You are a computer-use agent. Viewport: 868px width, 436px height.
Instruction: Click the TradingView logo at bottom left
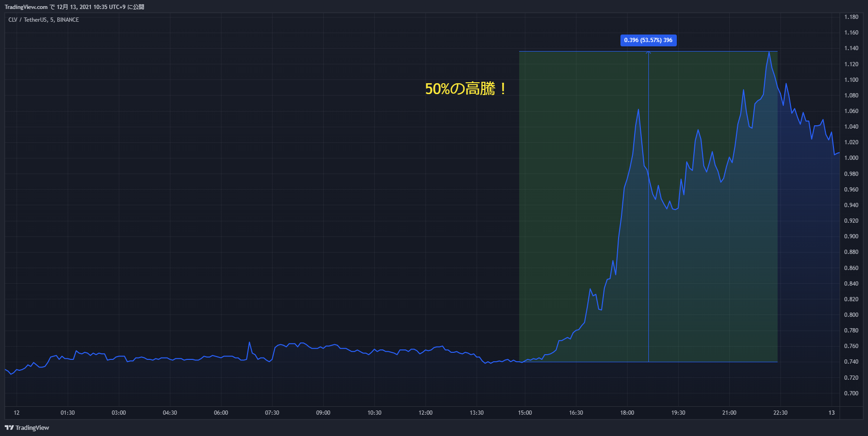click(x=27, y=427)
